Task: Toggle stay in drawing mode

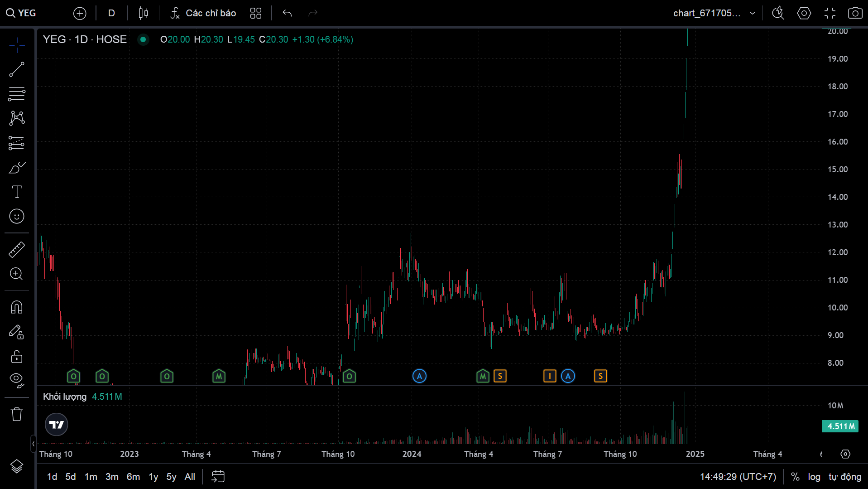Action: (x=17, y=332)
